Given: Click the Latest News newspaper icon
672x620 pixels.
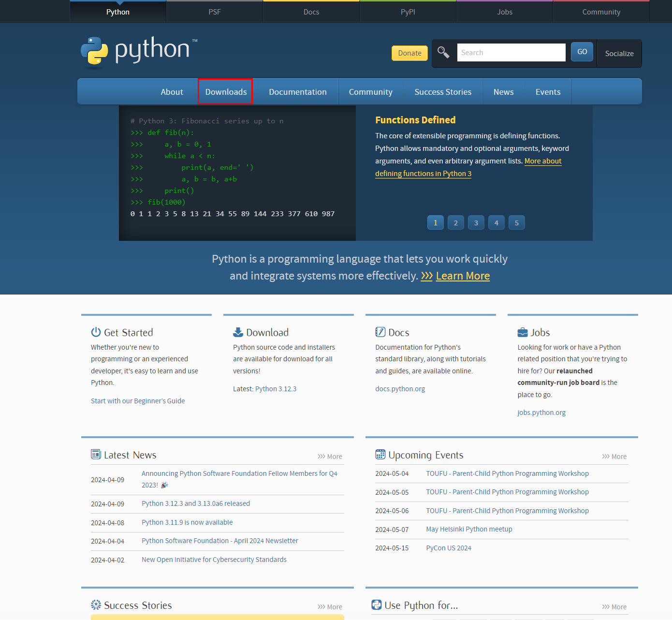Looking at the screenshot, I should (96, 454).
